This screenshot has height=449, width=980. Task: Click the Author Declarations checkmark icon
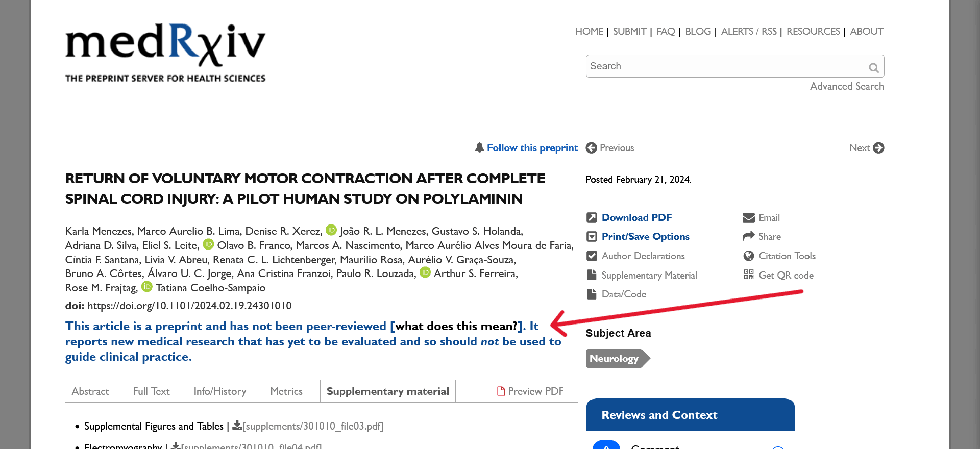592,256
